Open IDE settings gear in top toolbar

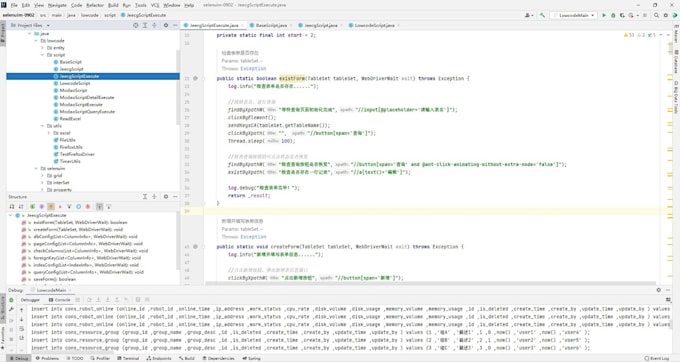tap(666, 15)
